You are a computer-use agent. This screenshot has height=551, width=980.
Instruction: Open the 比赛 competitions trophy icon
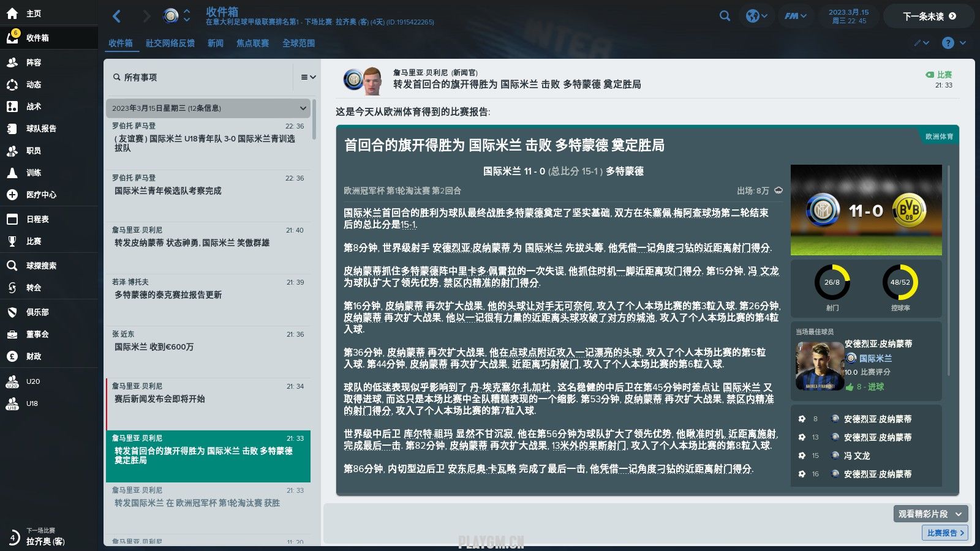[x=12, y=241]
